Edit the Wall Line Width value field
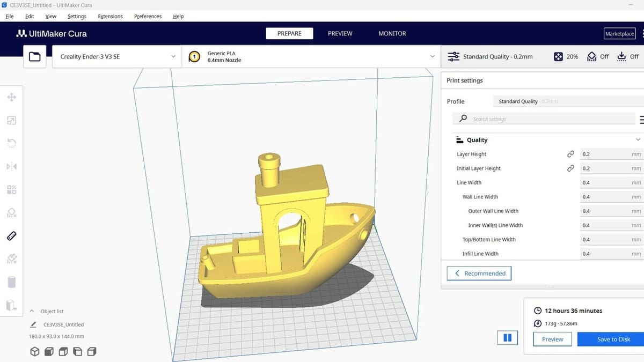Screen dimensions: 644x362 (611, 197)
